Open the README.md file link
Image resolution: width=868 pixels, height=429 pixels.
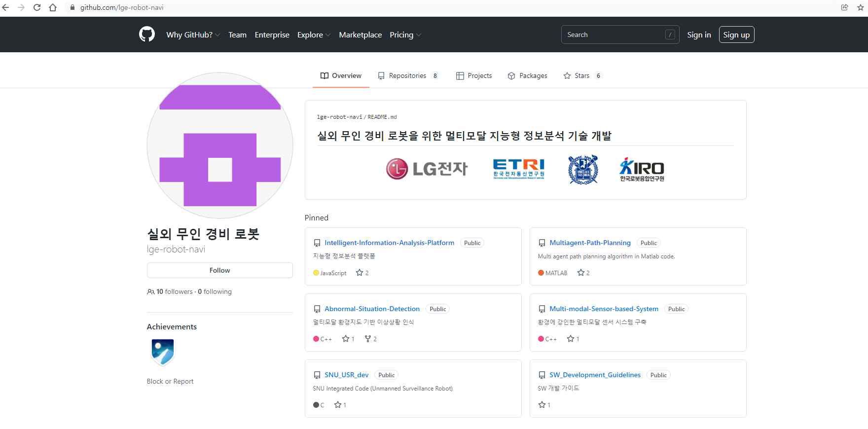(382, 117)
